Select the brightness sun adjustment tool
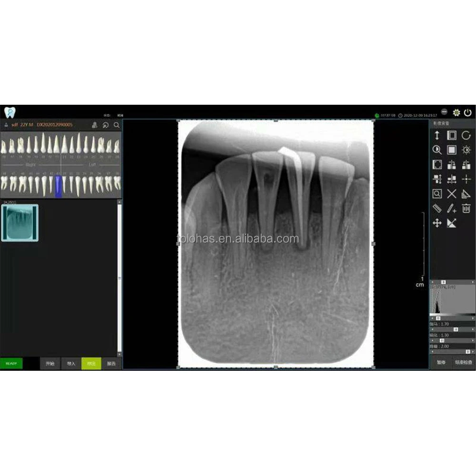The width and height of the screenshot is (476, 476). coord(466,150)
